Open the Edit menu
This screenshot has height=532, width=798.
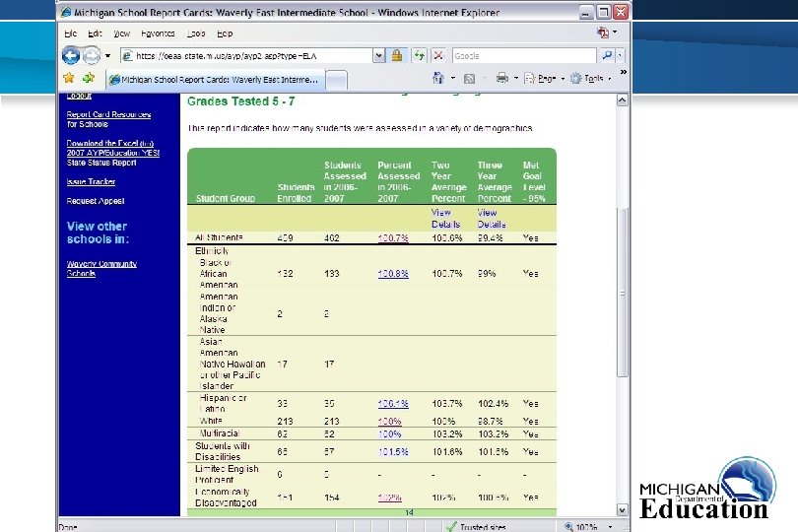(x=95, y=33)
